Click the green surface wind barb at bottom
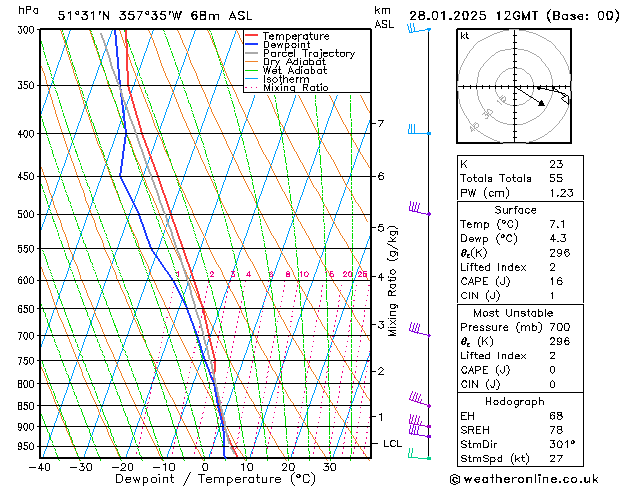629x486 pixels. point(419,454)
